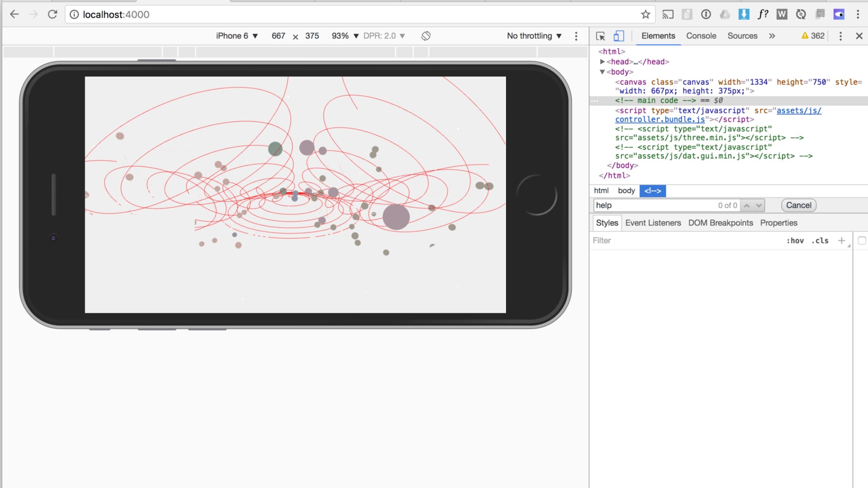Click the media query ruler bar
868x488 pixels.
click(x=295, y=52)
